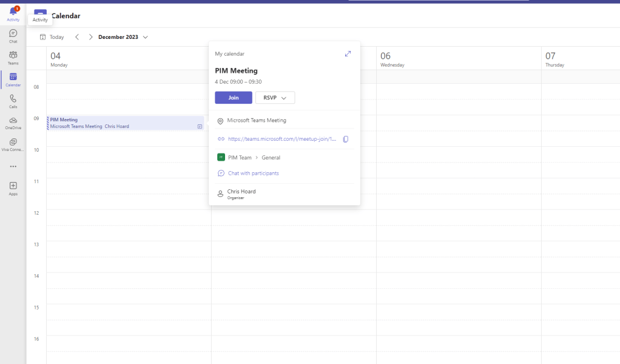Copy the meeting join link
The image size is (620, 364).
click(346, 139)
